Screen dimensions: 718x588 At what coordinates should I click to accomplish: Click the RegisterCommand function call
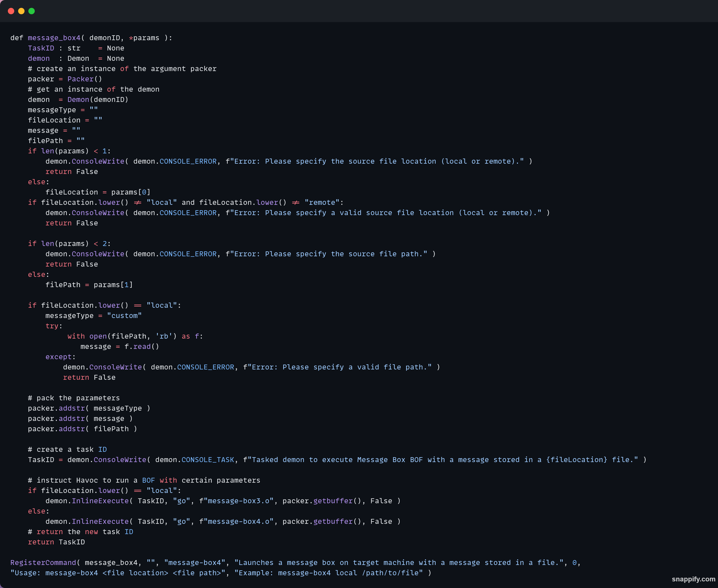pyautogui.click(x=43, y=563)
